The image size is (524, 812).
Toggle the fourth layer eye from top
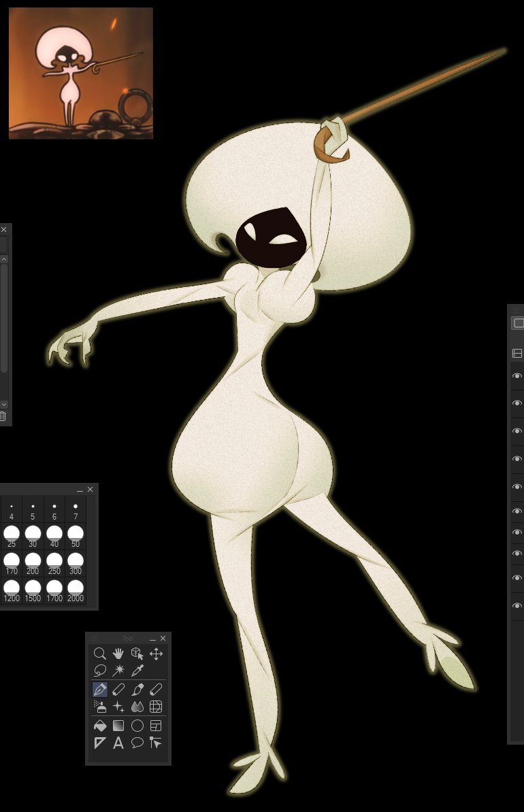[x=517, y=459]
